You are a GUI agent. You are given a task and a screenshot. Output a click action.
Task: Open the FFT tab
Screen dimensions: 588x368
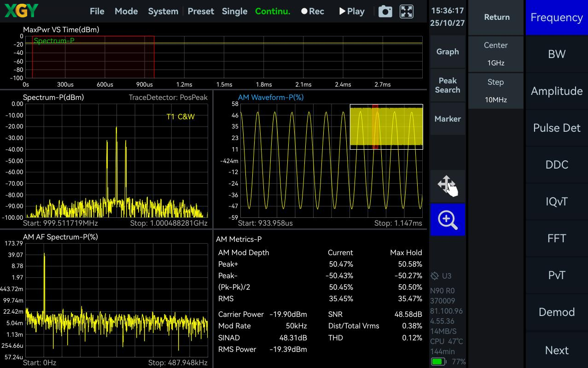point(557,239)
